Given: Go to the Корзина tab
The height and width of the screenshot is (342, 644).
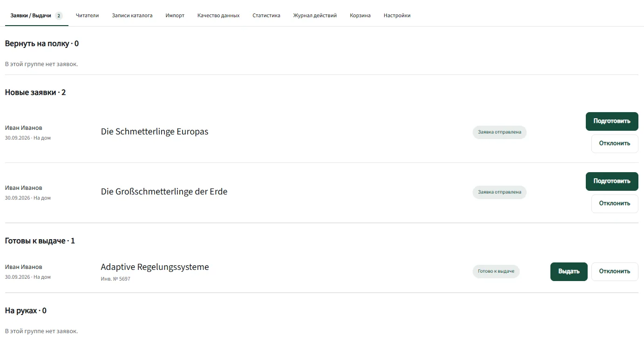Looking at the screenshot, I should (360, 15).
